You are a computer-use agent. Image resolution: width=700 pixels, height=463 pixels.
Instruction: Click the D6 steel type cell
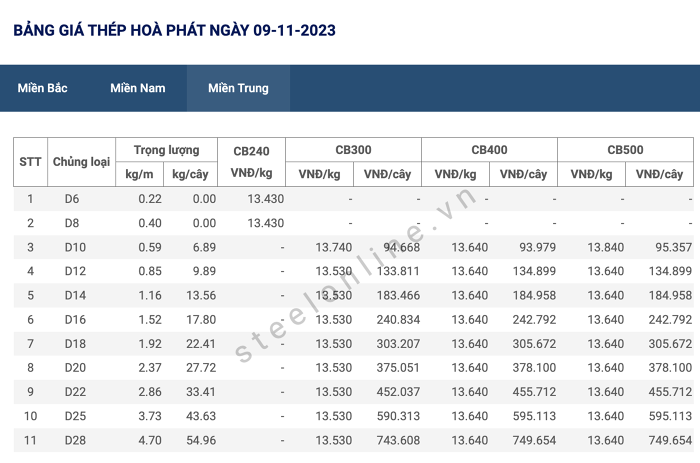click(x=72, y=199)
